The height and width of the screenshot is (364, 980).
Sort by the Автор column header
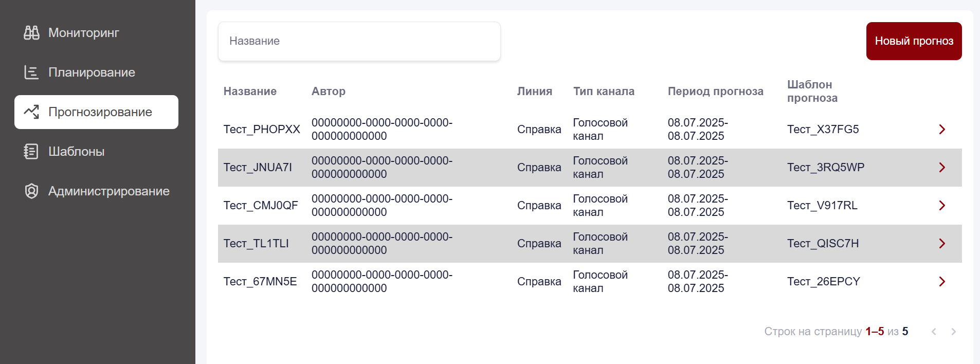click(329, 92)
